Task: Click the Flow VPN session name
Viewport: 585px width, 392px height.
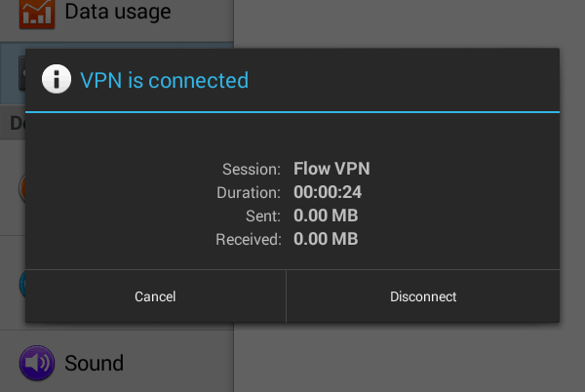Action: [331, 169]
